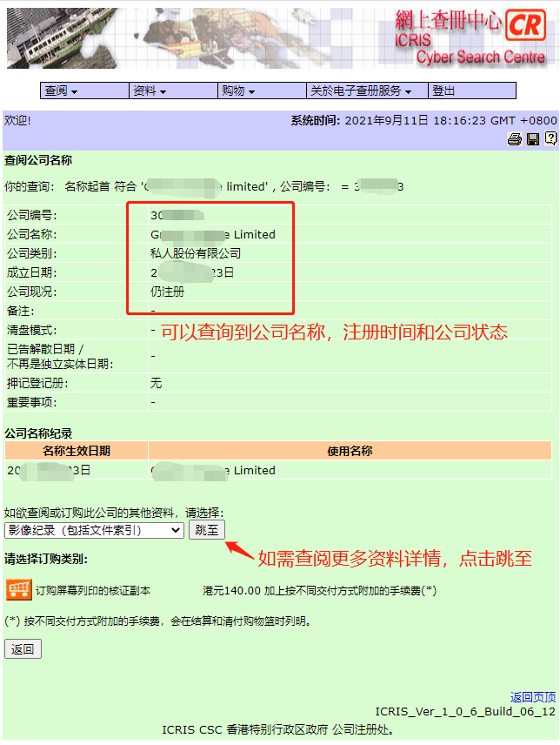Click the 清盘模式: label
560x745 pixels.
[x=32, y=330]
